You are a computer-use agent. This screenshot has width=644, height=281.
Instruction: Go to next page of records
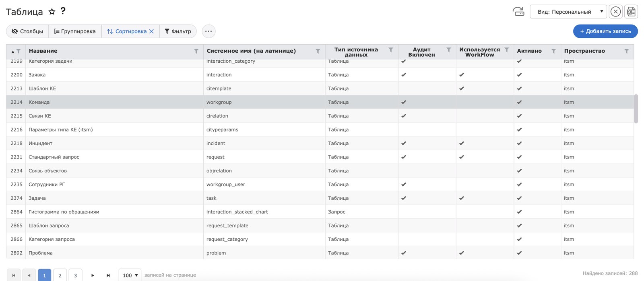pyautogui.click(x=93, y=275)
